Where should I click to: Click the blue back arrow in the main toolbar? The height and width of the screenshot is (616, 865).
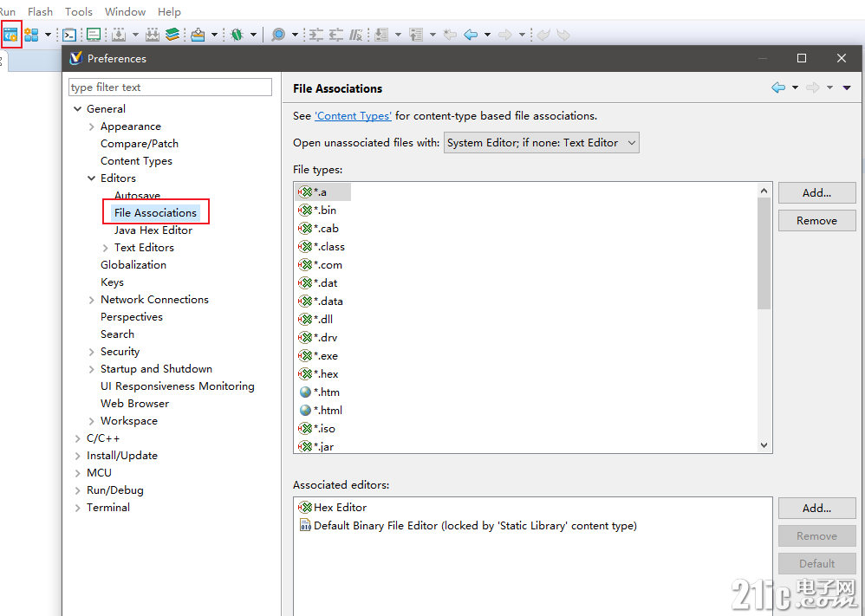tap(471, 35)
